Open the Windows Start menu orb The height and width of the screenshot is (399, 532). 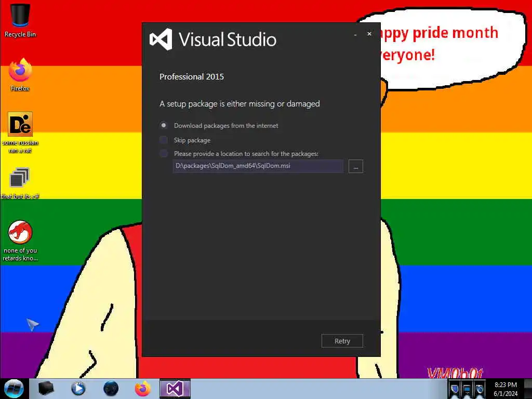(14, 389)
